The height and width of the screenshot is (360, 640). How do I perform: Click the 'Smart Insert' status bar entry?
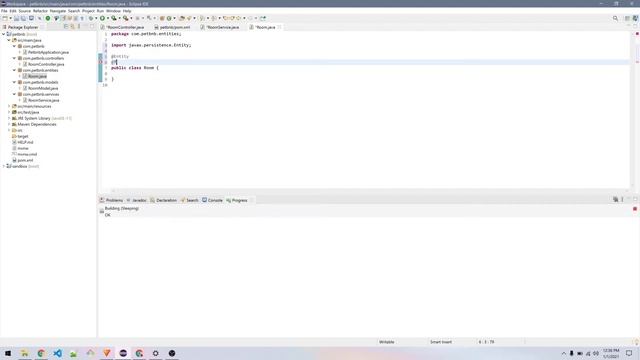coord(441,342)
